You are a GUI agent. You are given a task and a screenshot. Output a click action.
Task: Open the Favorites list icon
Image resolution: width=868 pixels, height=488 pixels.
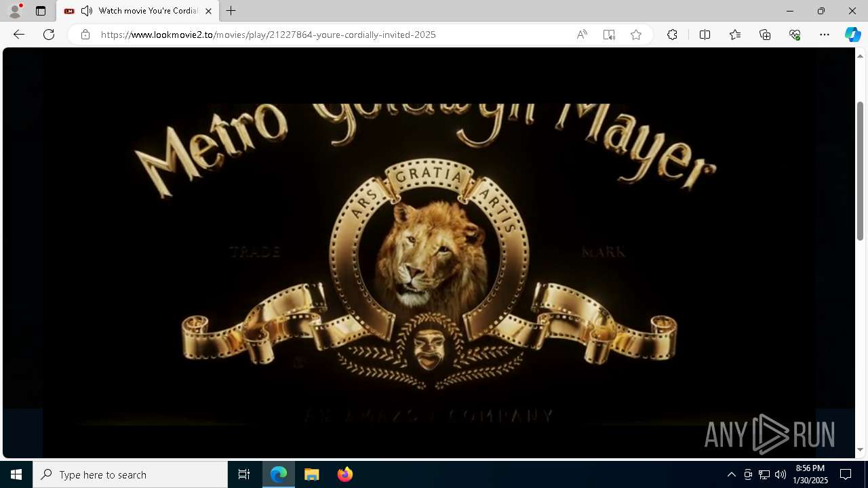tap(735, 35)
